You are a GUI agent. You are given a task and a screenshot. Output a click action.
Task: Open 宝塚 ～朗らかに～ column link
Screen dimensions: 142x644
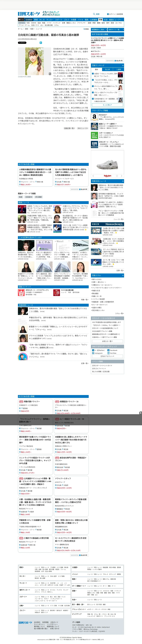tap(99, 282)
